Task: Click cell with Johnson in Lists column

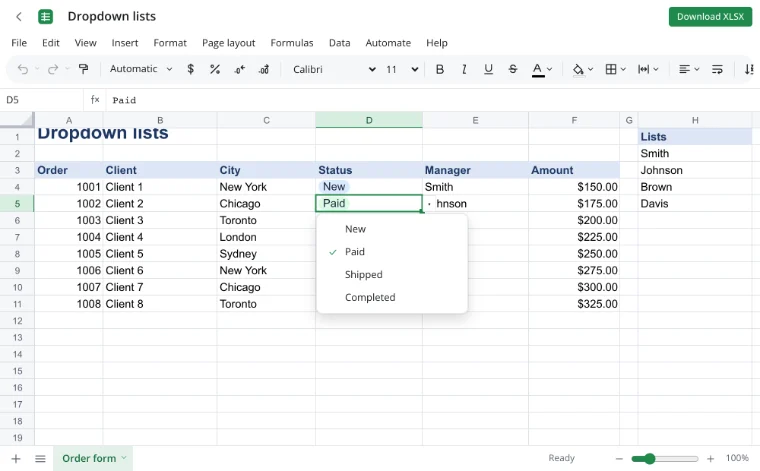Action: coord(695,171)
